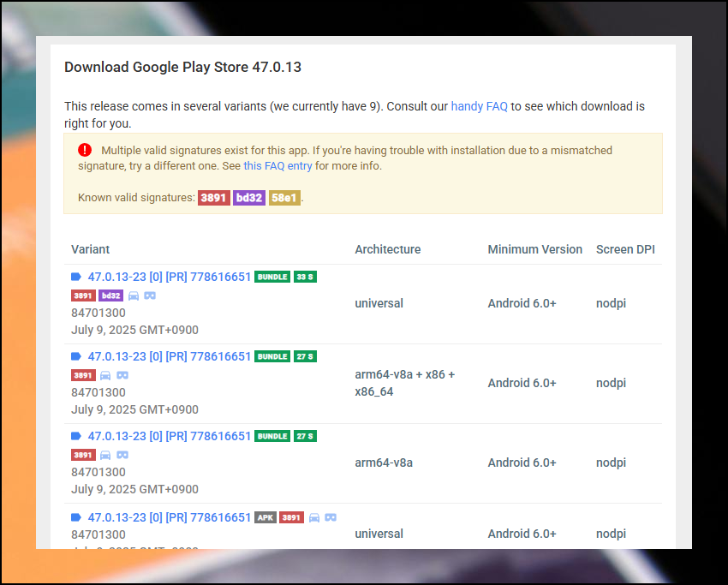
Task: Click VR headset icon in arm64-v8a only row
Action: [x=122, y=455]
